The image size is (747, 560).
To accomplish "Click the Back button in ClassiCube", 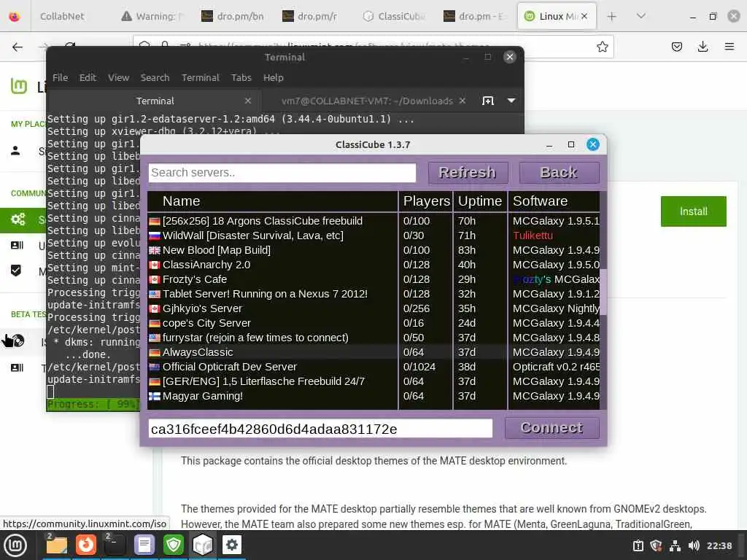I will (559, 172).
